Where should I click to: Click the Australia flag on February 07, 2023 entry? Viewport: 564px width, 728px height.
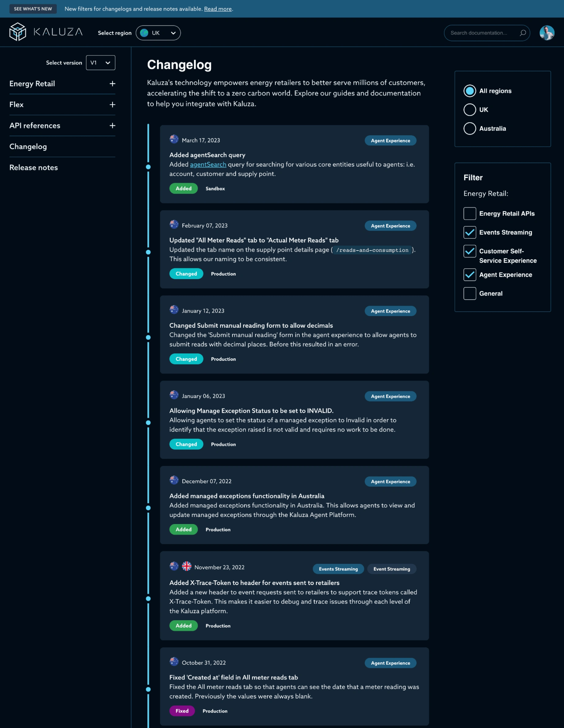coord(174,225)
